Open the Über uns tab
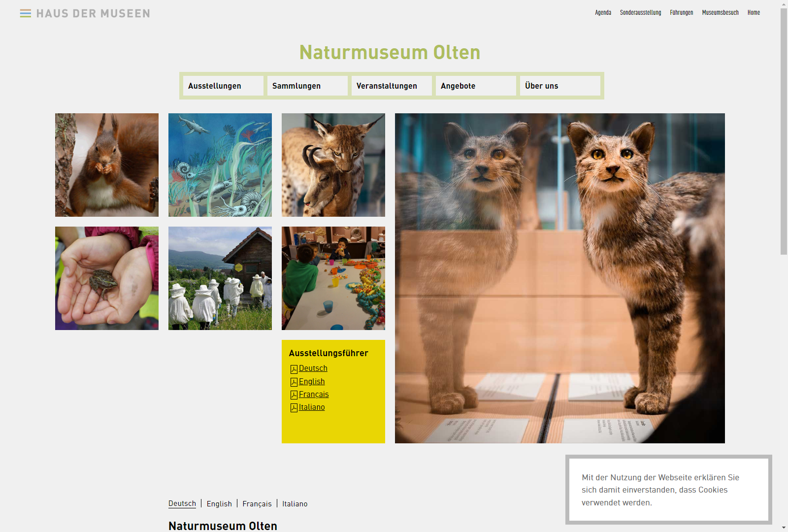 coord(560,86)
